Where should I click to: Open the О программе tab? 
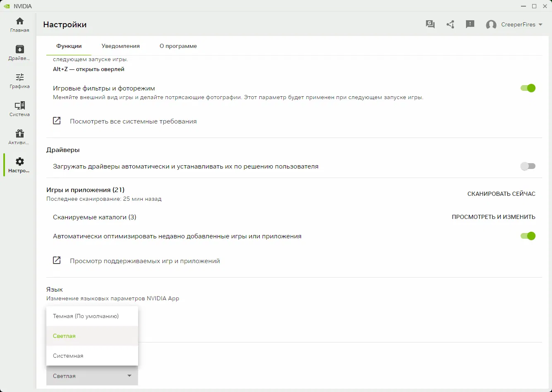coord(178,46)
